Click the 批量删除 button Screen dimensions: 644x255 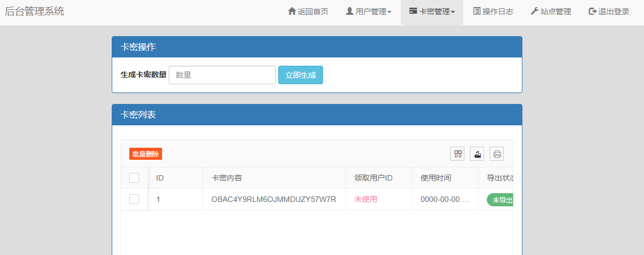(x=146, y=154)
